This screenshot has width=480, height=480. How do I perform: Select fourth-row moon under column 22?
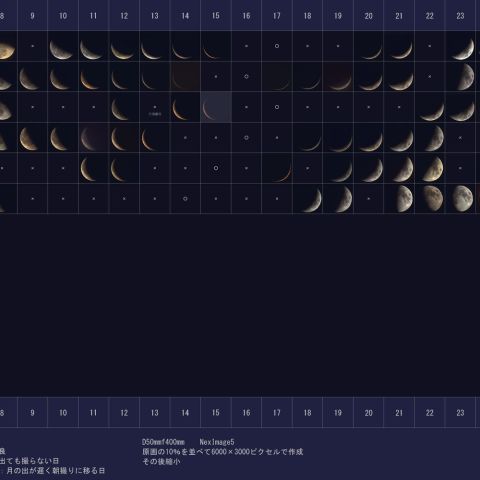pos(435,138)
